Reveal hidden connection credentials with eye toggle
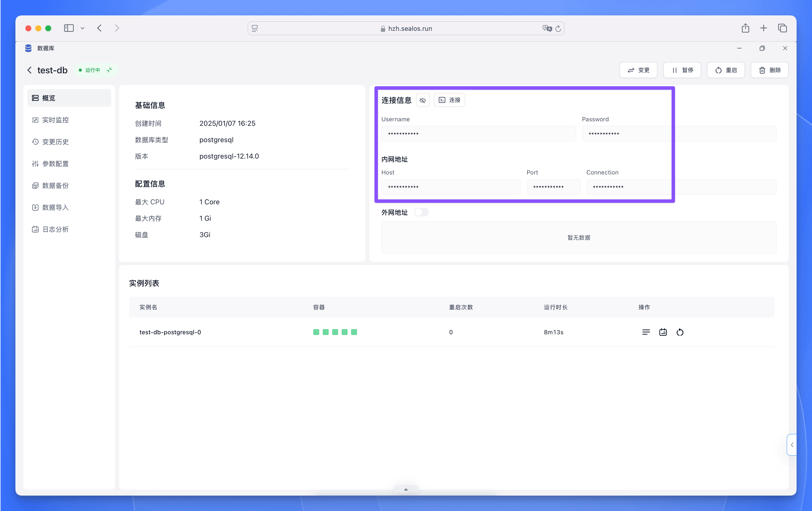The height and width of the screenshot is (511, 812). 422,100
